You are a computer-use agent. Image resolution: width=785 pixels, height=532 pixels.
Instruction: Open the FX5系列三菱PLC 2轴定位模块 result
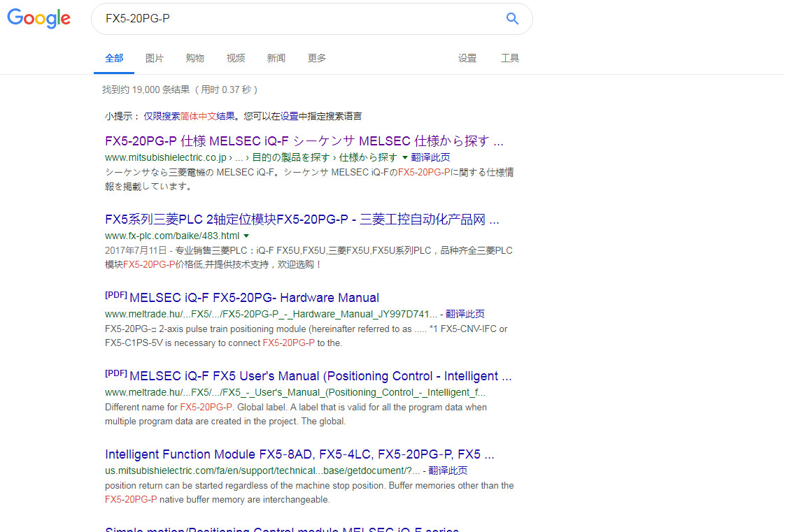coord(302,220)
